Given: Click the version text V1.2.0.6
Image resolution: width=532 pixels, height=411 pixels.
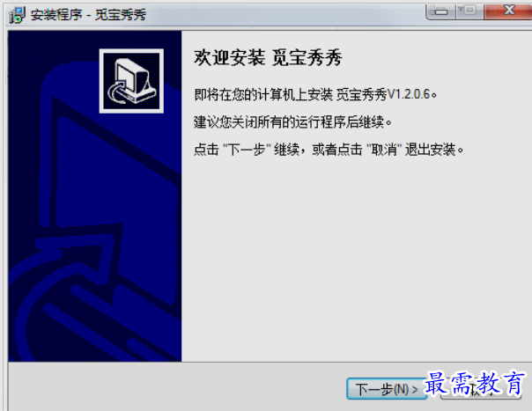Looking at the screenshot, I should (x=409, y=94).
